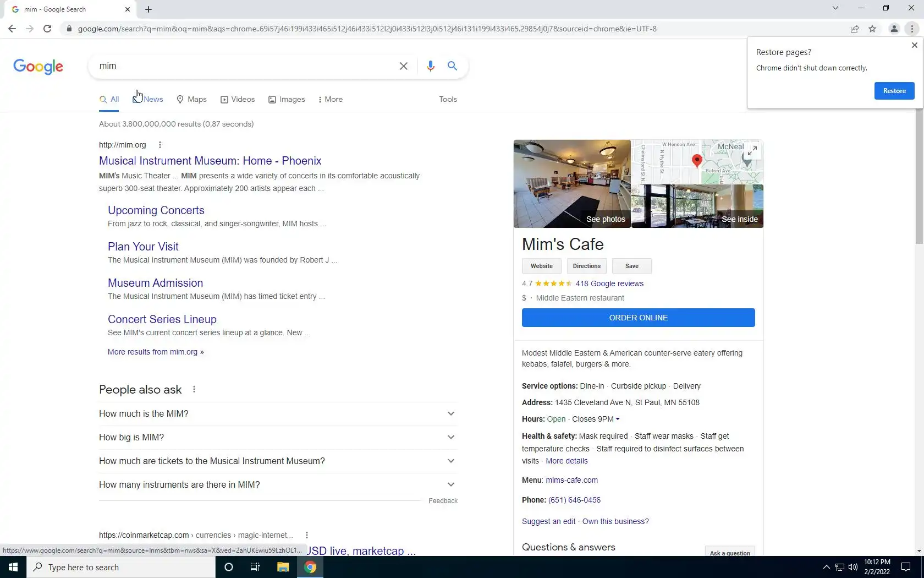This screenshot has height=578, width=924.
Task: Click the page vertical scrollbar
Action: 920,176
